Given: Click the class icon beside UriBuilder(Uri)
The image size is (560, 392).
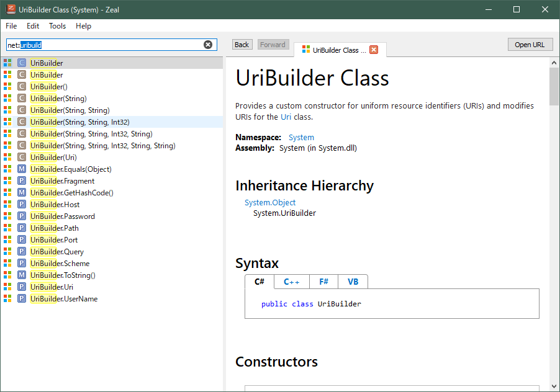Looking at the screenshot, I should tap(22, 157).
